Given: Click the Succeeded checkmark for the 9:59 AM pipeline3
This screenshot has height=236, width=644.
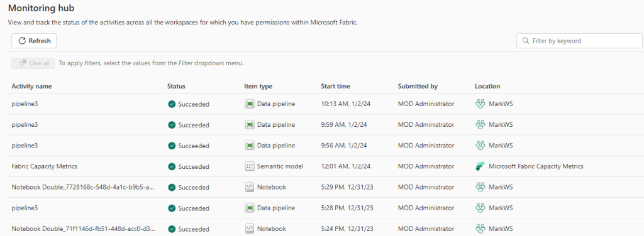Looking at the screenshot, I should (172, 125).
